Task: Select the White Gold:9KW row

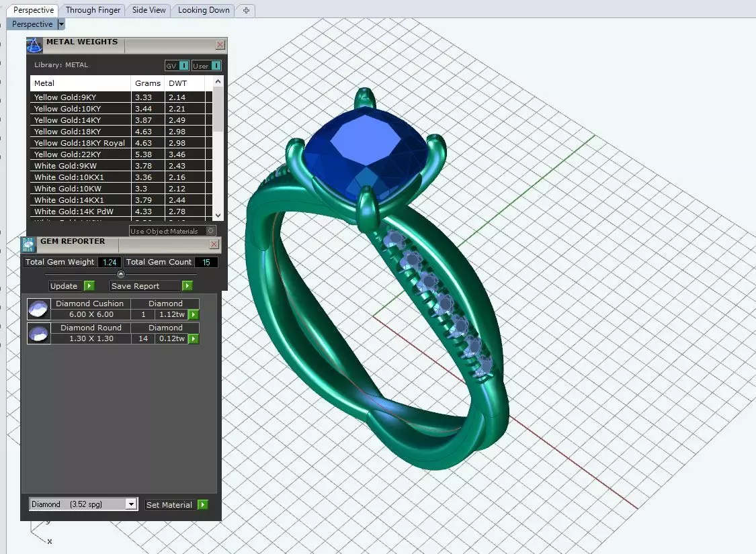Action: [121, 166]
